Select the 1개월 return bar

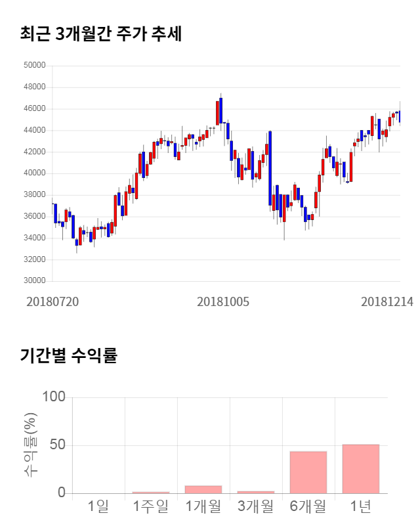coord(203,489)
